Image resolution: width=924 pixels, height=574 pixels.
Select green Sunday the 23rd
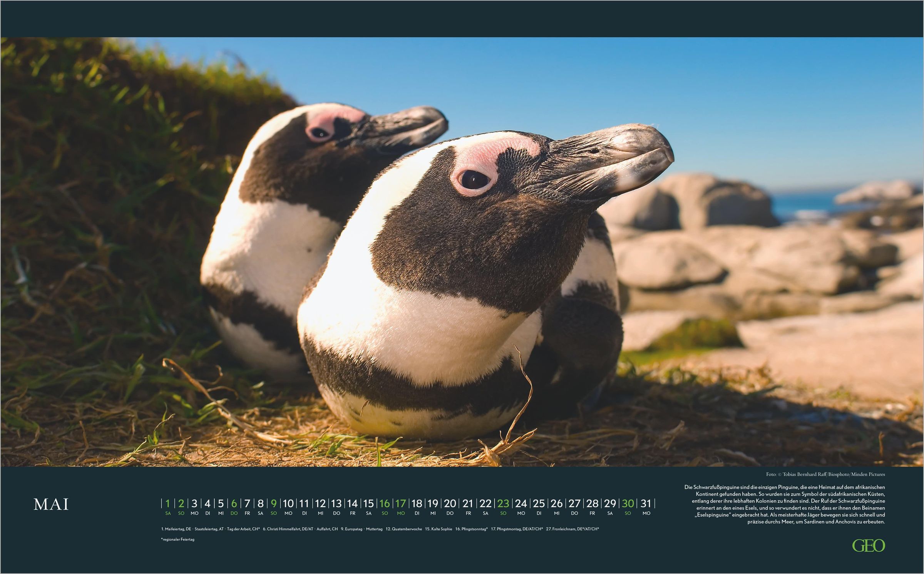tap(503, 504)
